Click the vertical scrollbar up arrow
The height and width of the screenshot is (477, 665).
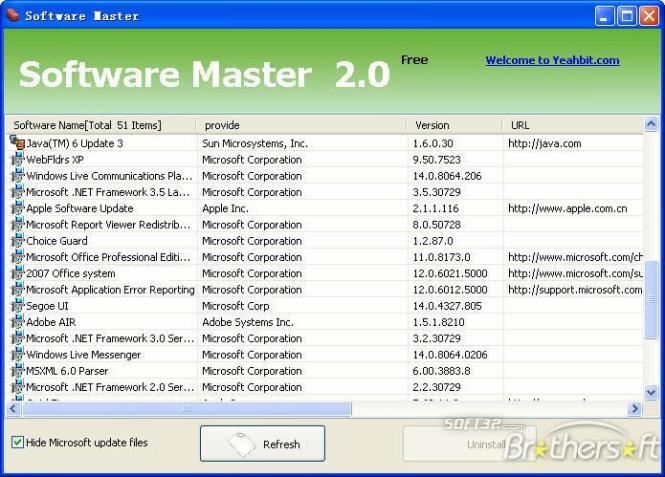(x=651, y=124)
